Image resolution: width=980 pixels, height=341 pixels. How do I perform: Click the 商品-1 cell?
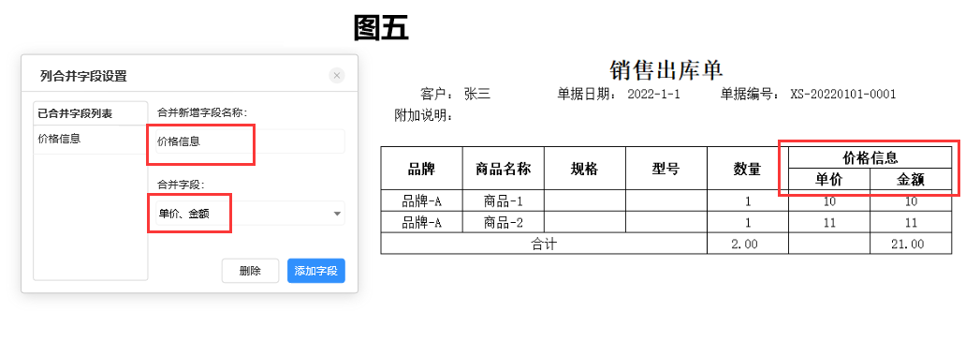tap(504, 200)
